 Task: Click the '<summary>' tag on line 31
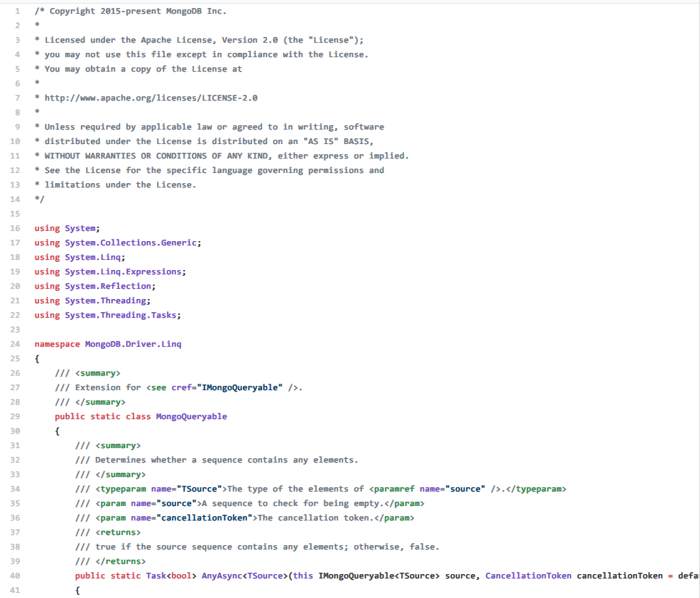click(x=118, y=445)
